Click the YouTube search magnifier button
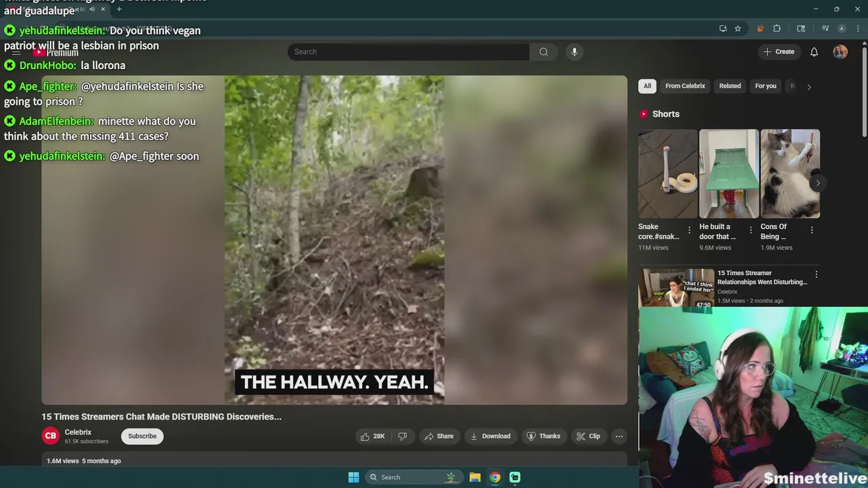This screenshot has width=868, height=488. tap(544, 52)
